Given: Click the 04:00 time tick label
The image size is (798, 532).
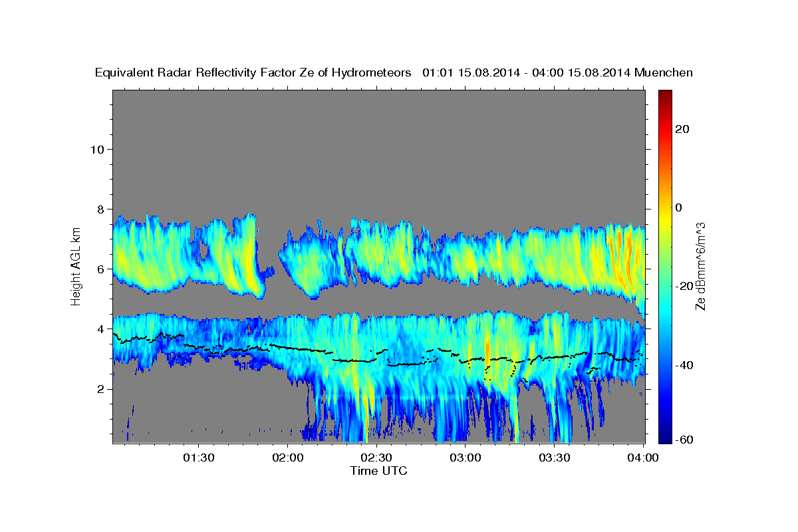Looking at the screenshot, I should click(644, 458).
